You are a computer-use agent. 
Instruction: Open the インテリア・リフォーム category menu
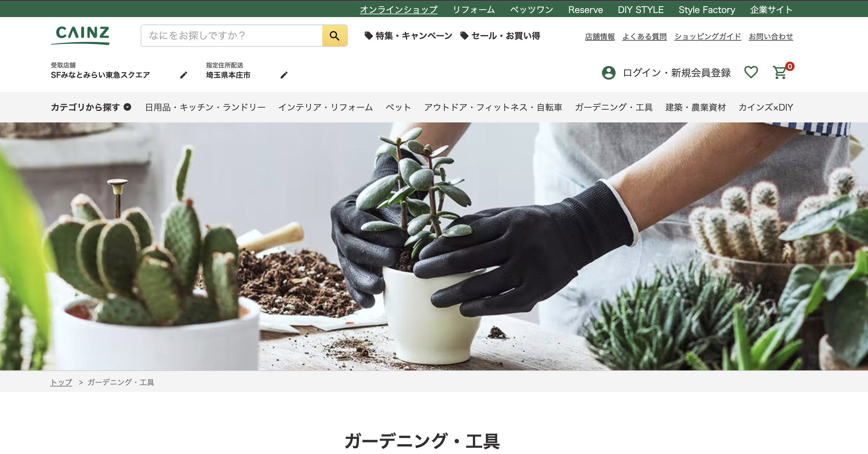click(x=325, y=107)
